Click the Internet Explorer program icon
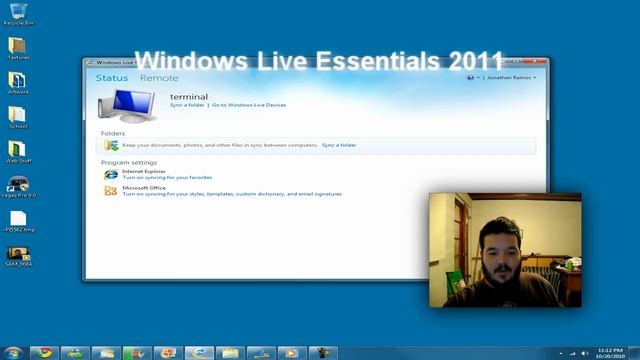This screenshot has height=360, width=640. [111, 174]
